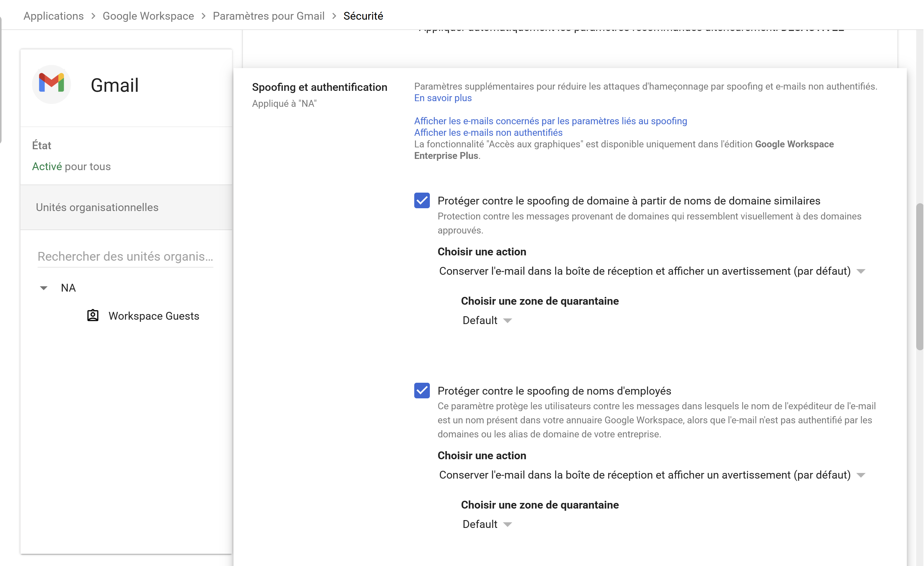This screenshot has height=566, width=924.
Task: Click the Workspace Guests badge icon
Action: point(93,316)
